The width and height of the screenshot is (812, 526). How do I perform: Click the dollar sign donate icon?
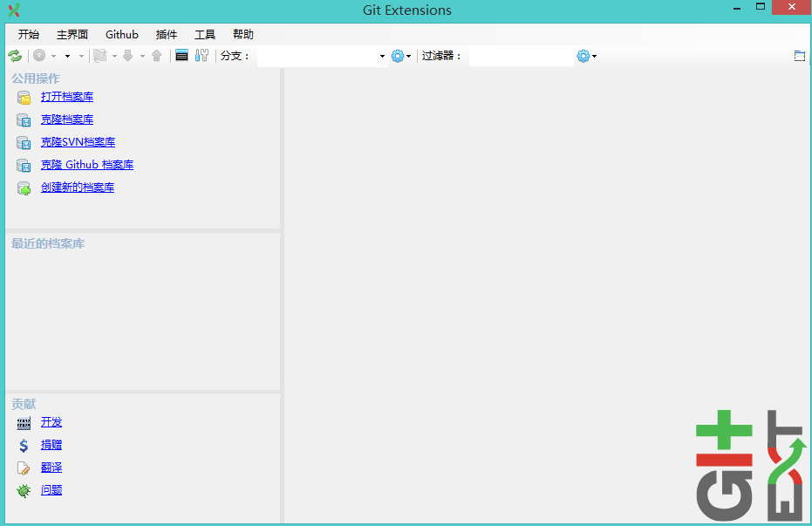pos(24,445)
